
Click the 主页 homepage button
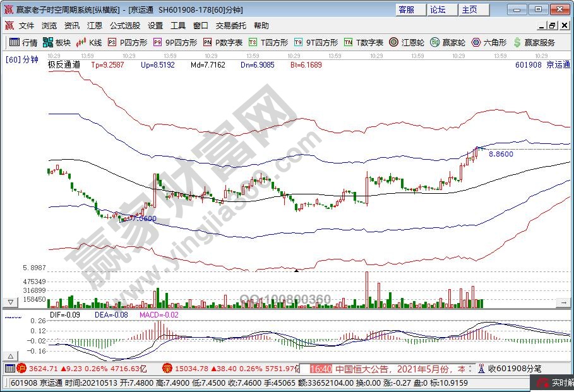(x=469, y=9)
